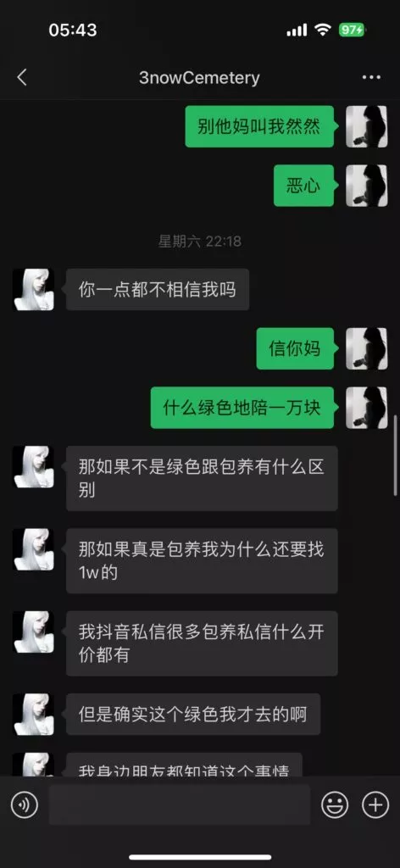This screenshot has height=868, width=400.
Task: Tap sender avatar beside '恶心' message
Action: [367, 186]
